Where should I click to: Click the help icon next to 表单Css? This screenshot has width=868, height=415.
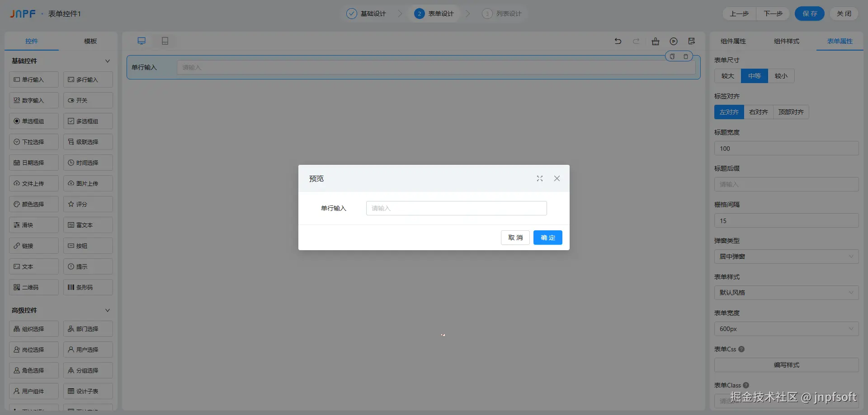(x=741, y=349)
